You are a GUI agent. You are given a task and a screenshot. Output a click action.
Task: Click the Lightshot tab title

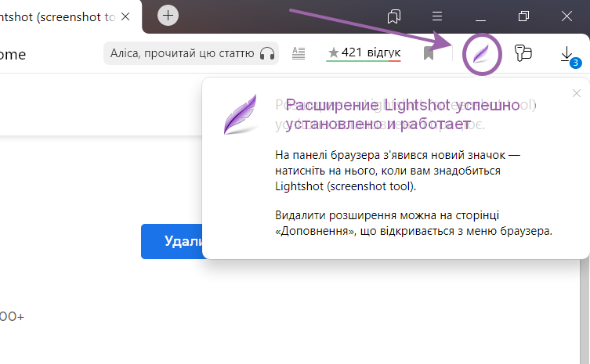click(x=57, y=17)
